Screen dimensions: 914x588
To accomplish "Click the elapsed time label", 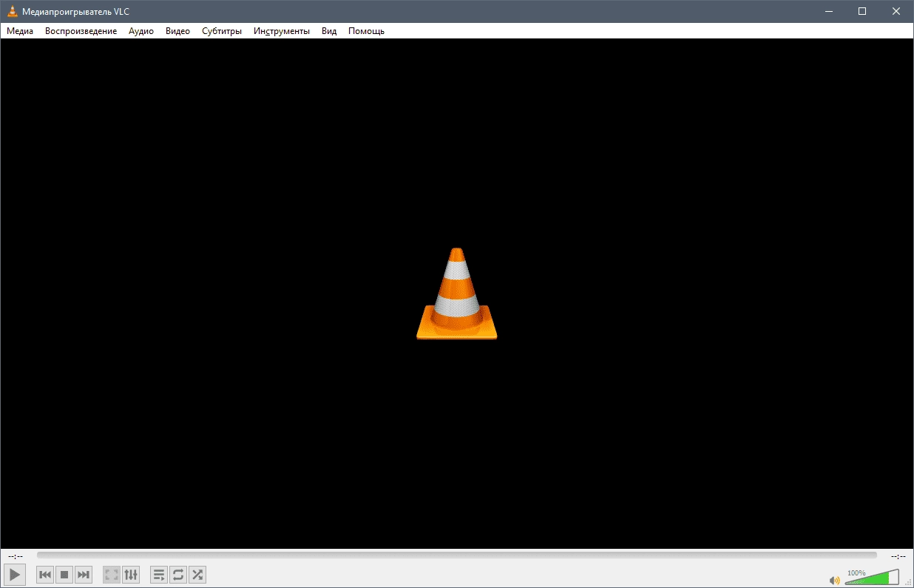I will pos(15,555).
